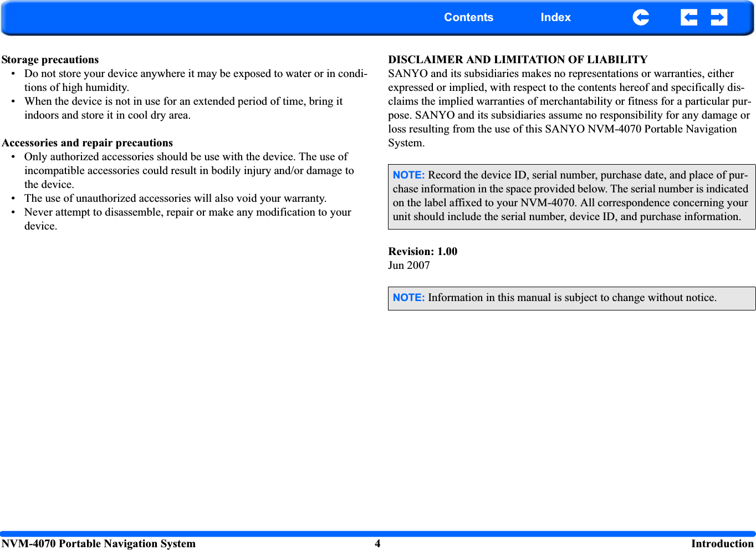The height and width of the screenshot is (550, 756).
Task: Click the 'Revision: 1.00' text
Action: [422, 252]
